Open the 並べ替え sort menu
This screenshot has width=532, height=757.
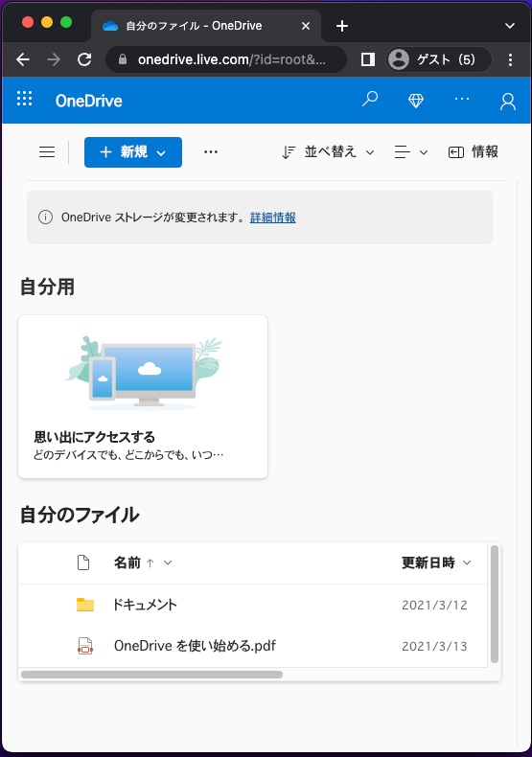[328, 152]
